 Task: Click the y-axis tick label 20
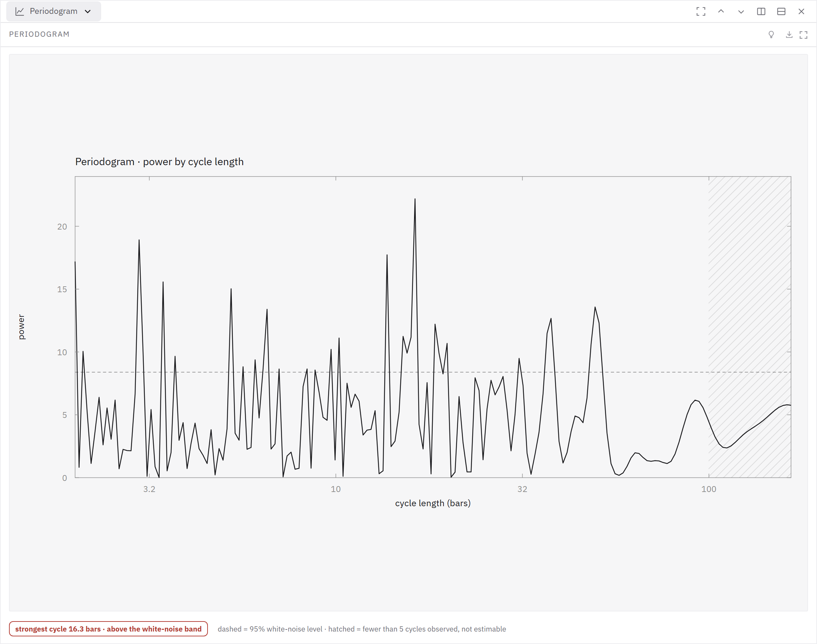(x=62, y=226)
